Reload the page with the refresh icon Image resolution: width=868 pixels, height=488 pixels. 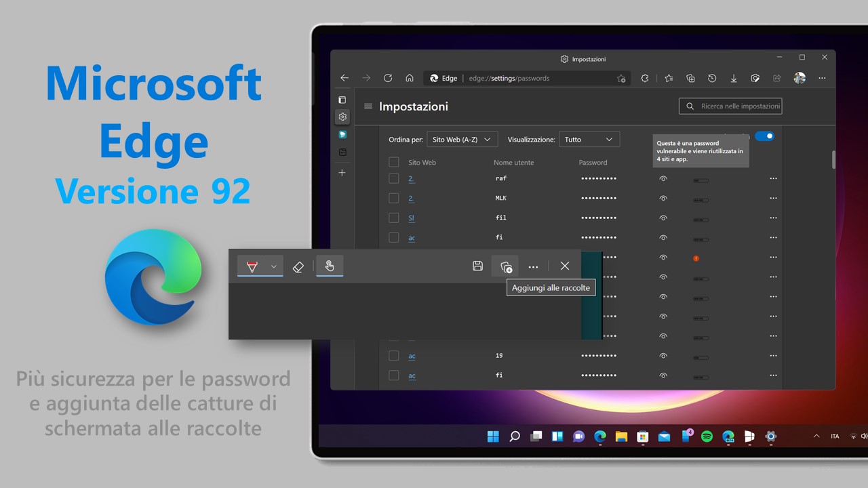click(388, 78)
